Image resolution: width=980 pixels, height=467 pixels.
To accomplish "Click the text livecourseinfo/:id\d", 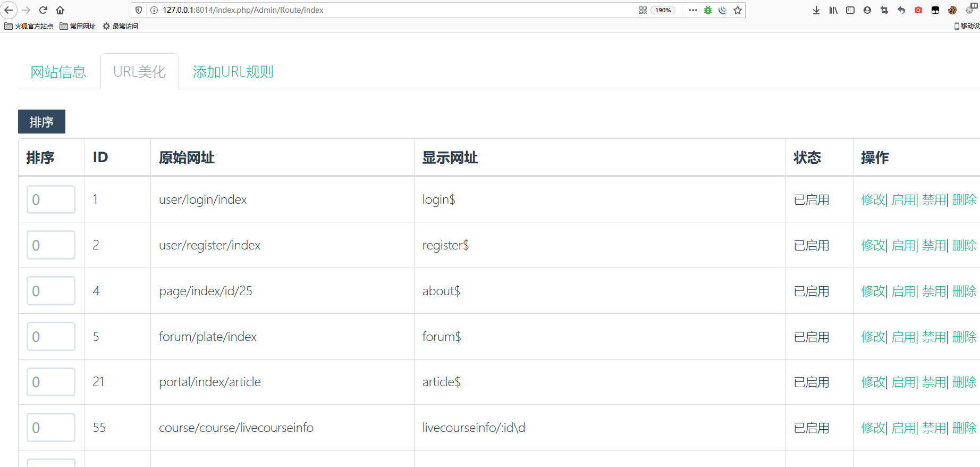I will pyautogui.click(x=474, y=428).
